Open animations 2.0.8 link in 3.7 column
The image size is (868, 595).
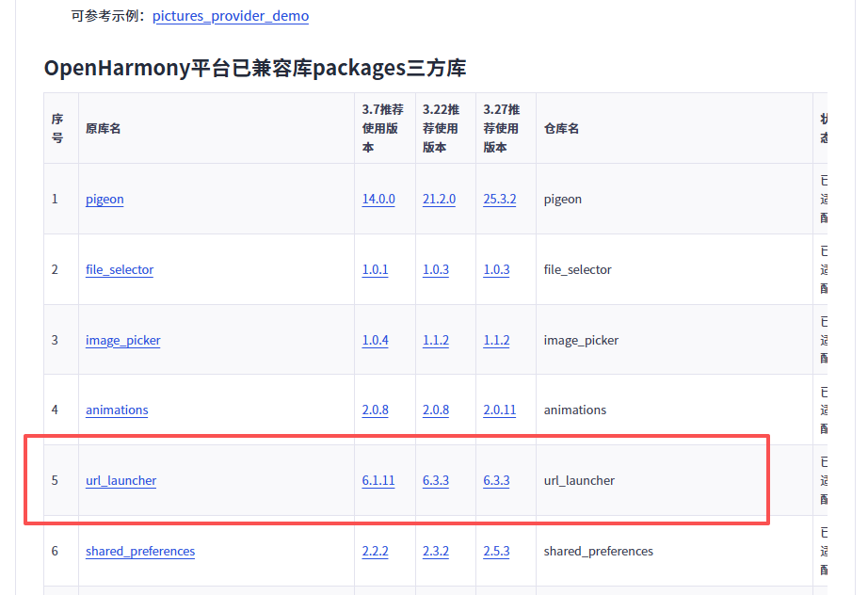375,410
